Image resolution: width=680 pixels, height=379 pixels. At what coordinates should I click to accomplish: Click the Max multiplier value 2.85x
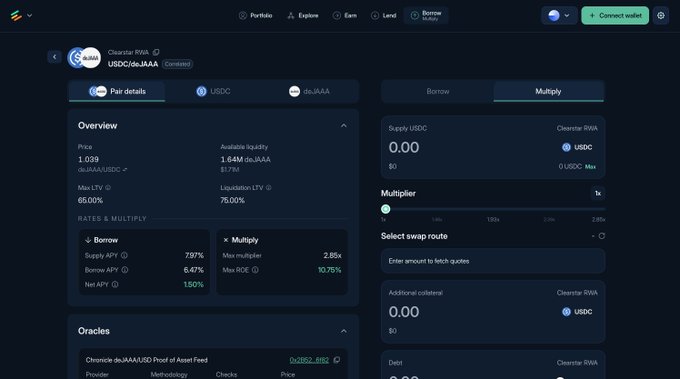[332, 255]
